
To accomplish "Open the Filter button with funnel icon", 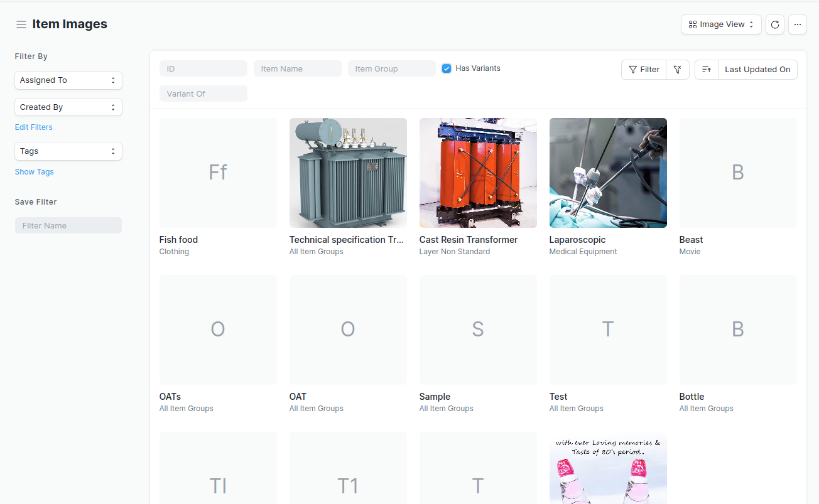I will [644, 70].
